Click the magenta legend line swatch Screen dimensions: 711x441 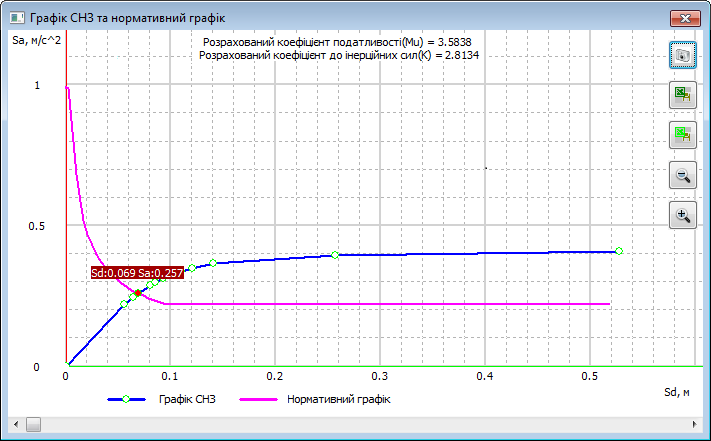click(x=258, y=399)
